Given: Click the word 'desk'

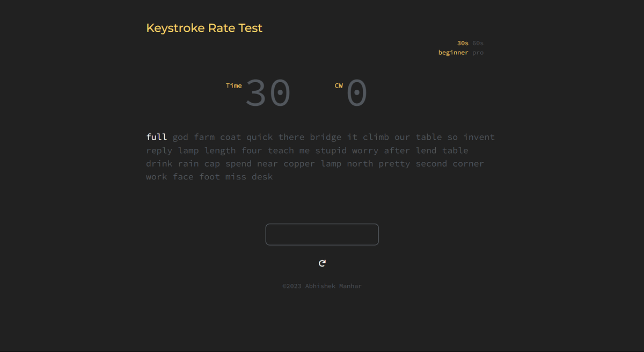Looking at the screenshot, I should (x=262, y=177).
